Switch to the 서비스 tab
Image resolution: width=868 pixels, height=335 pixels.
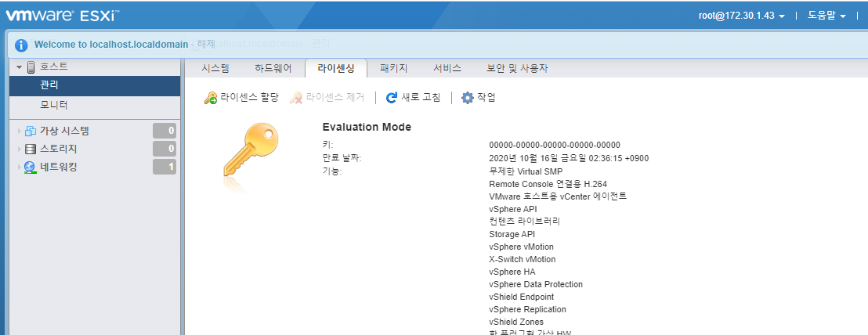(x=447, y=69)
